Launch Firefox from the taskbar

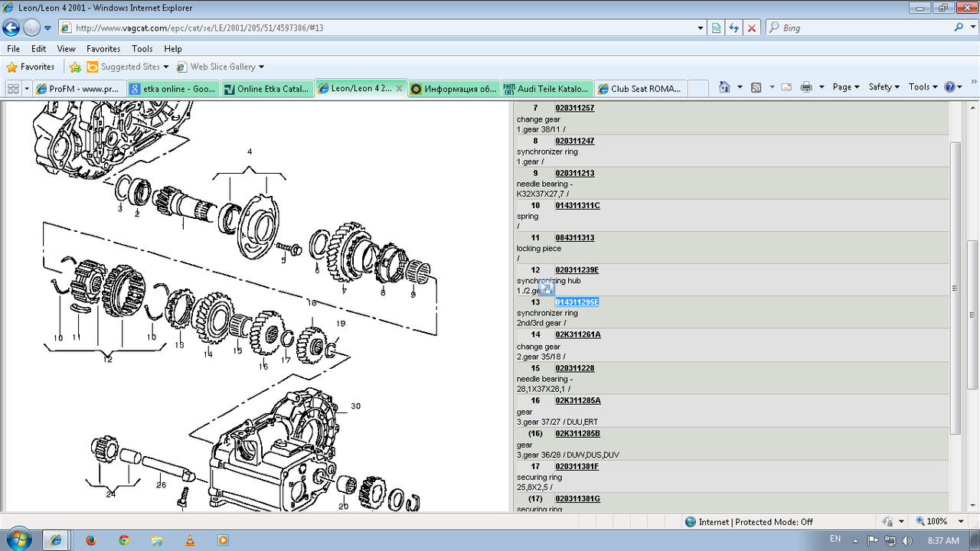90,540
